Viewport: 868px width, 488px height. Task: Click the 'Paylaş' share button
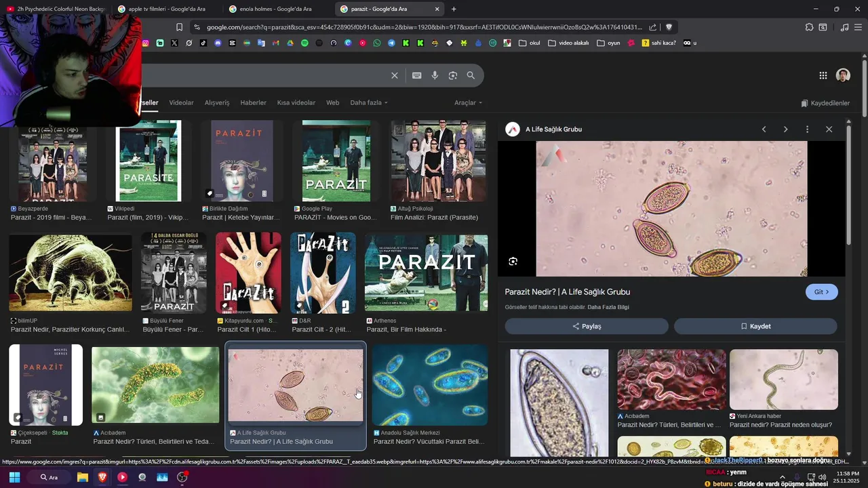587,326
